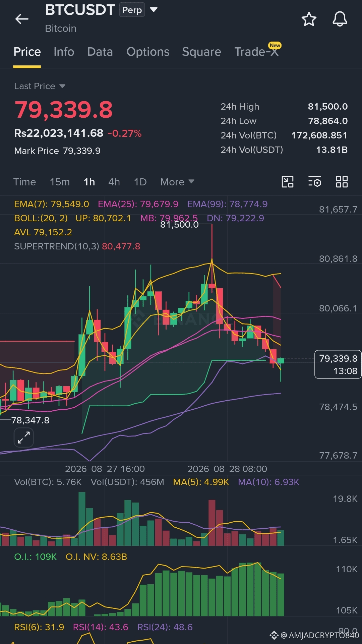Tap the Perp contract type badge

point(132,10)
